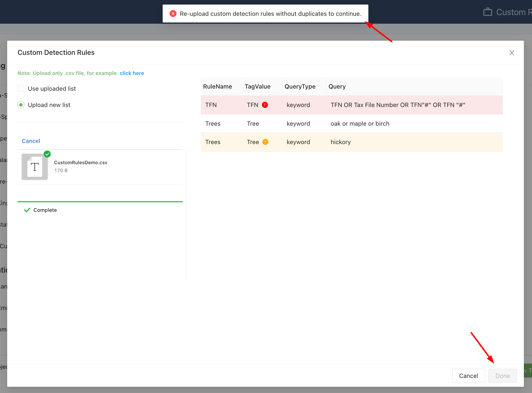Viewport: 532px width, 393px height.
Task: Click the red error icon in notification
Action: 173,14
